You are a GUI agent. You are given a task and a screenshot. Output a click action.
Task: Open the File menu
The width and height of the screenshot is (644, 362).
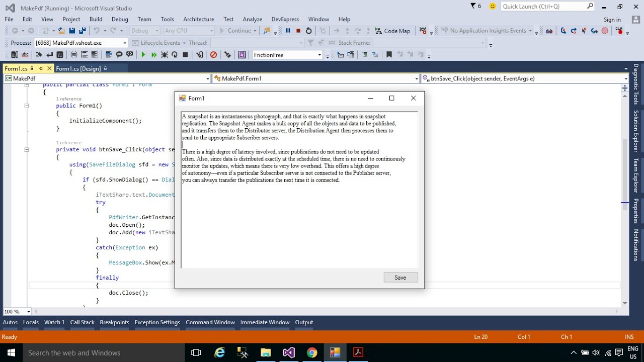click(9, 19)
